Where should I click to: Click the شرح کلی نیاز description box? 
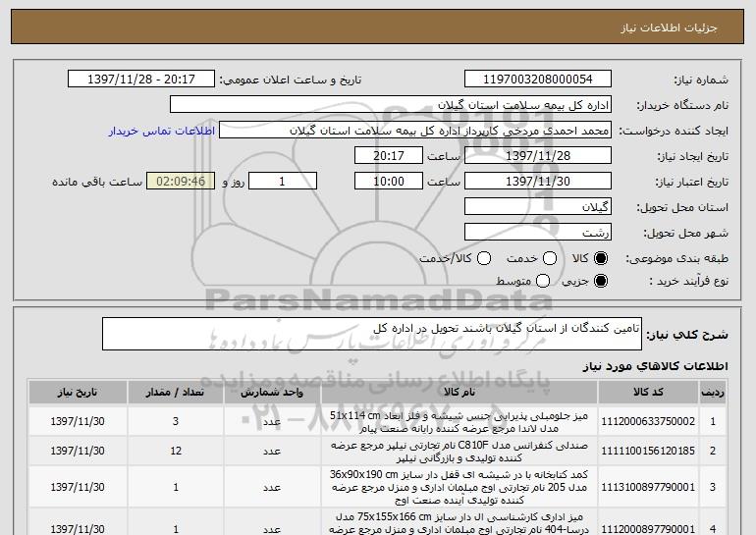click(x=372, y=334)
